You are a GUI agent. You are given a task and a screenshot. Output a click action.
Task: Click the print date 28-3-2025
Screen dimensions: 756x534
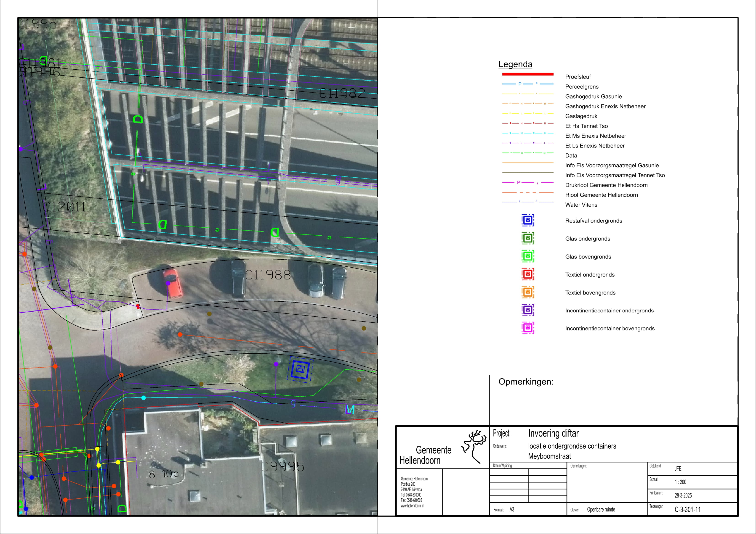click(x=683, y=495)
